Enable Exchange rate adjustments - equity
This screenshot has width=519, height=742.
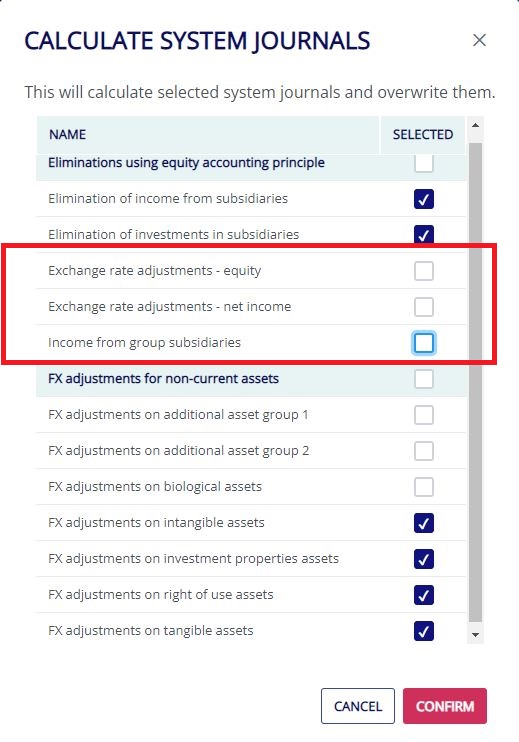point(423,271)
